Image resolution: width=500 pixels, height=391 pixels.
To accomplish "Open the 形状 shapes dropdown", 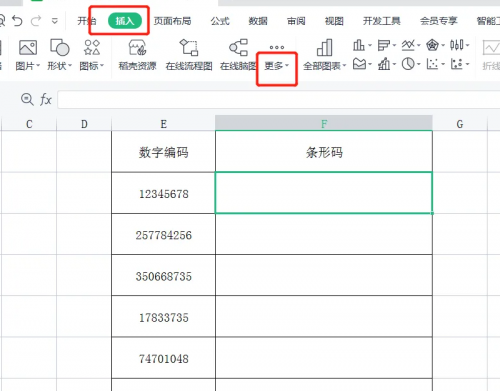I will pyautogui.click(x=59, y=55).
